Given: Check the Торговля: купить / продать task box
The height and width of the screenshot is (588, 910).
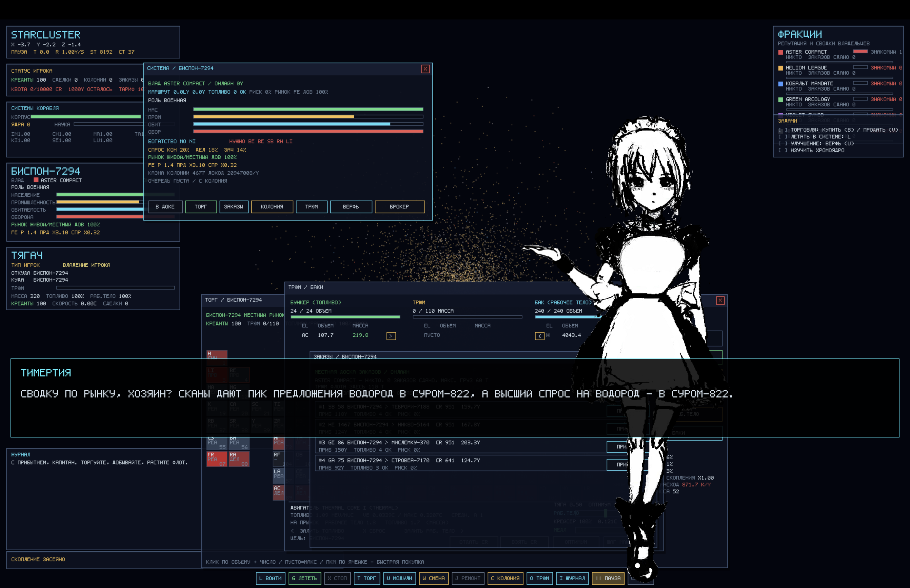Looking at the screenshot, I should (x=783, y=130).
